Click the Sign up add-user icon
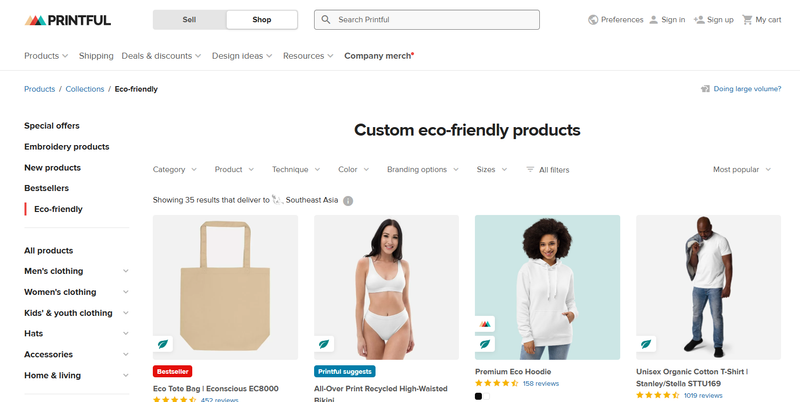This screenshot has width=800, height=402. click(x=699, y=20)
